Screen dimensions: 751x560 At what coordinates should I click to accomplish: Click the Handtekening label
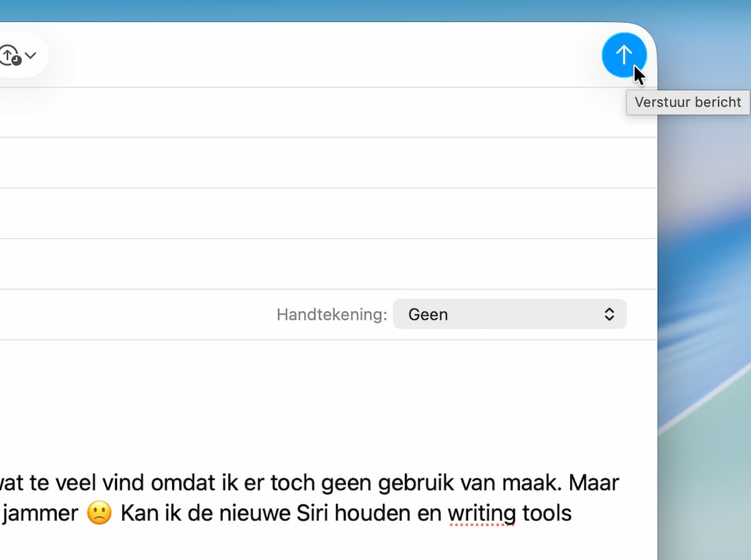332,315
